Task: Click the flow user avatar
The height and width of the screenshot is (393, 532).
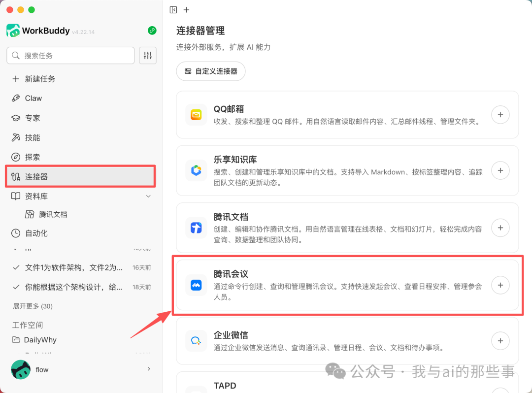Action: (x=21, y=369)
